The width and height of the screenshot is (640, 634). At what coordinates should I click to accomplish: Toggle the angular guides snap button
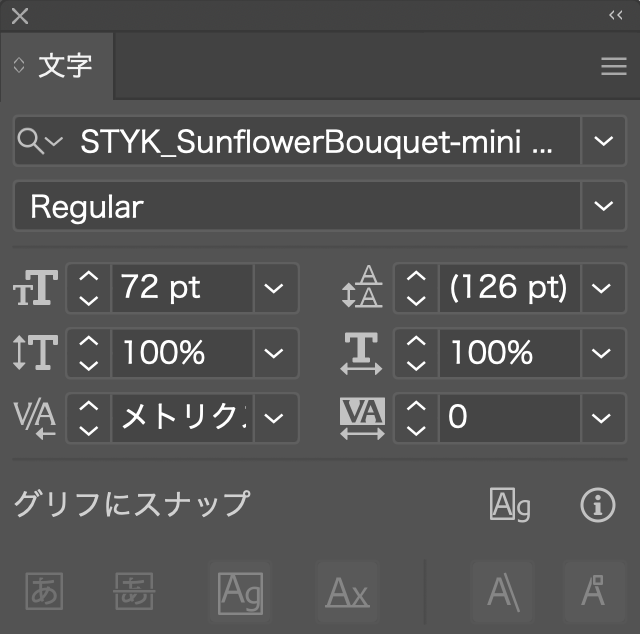pos(503,592)
